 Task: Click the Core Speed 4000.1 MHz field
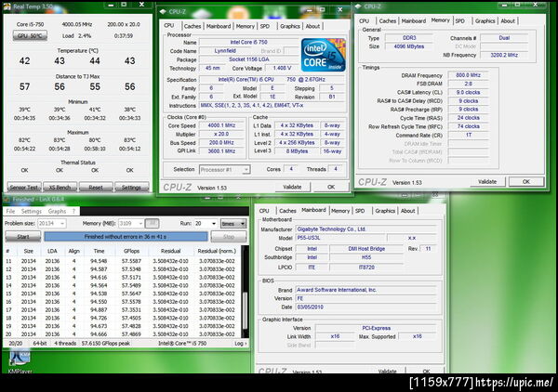coord(221,125)
